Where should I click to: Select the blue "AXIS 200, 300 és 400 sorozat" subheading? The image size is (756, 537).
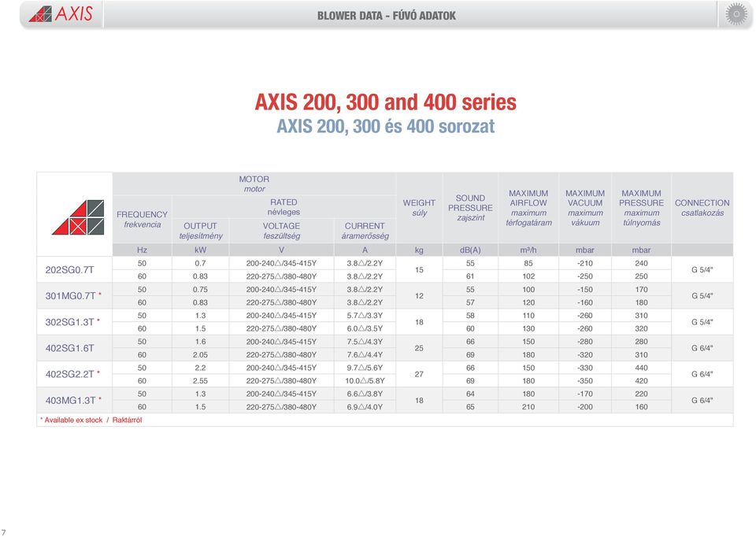coord(386,126)
